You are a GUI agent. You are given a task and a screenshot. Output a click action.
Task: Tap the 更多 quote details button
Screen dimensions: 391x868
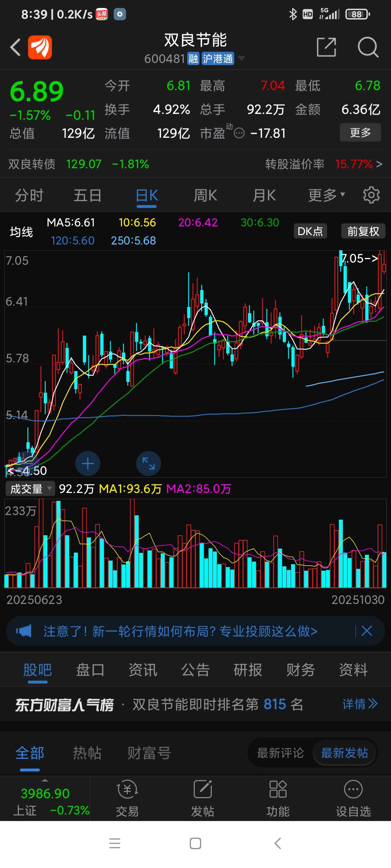[360, 132]
